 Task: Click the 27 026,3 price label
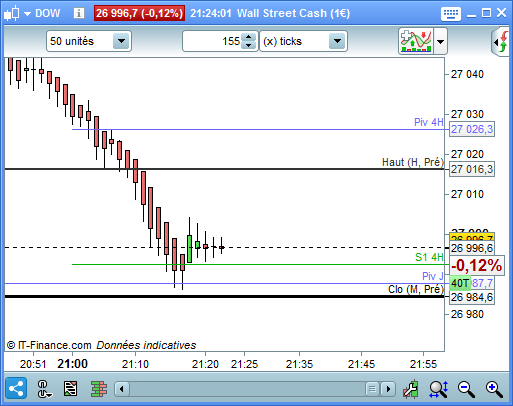pyautogui.click(x=472, y=129)
